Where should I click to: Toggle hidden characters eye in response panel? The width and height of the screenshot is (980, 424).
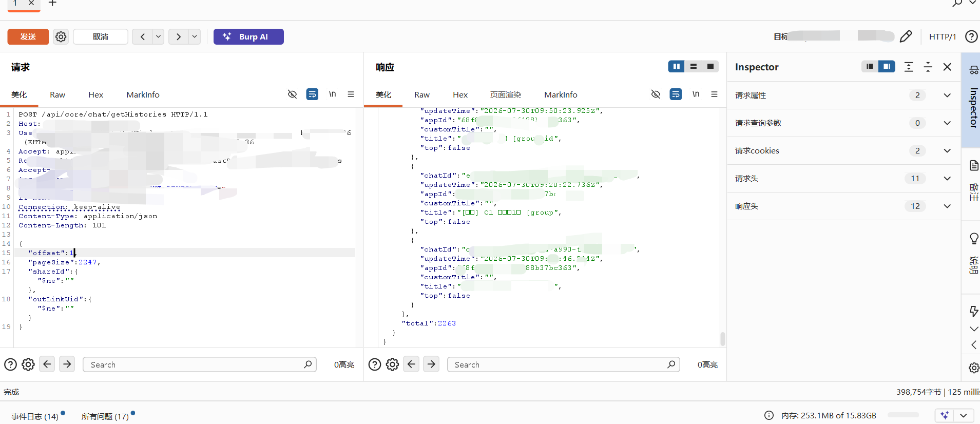click(x=656, y=94)
